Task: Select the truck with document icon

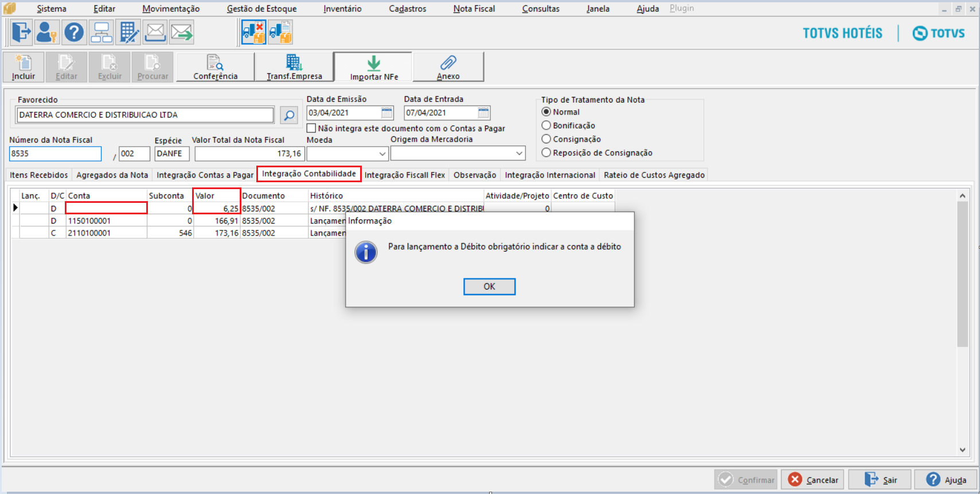Action: point(280,32)
